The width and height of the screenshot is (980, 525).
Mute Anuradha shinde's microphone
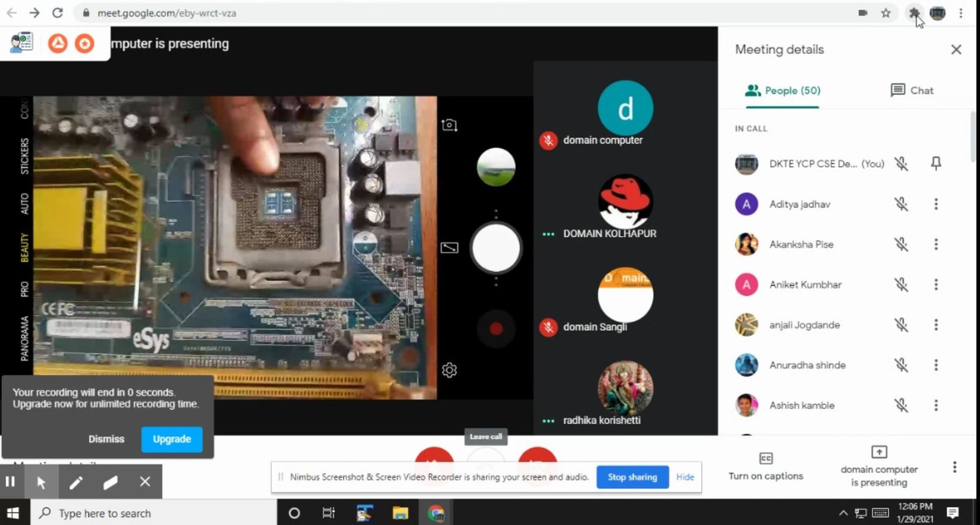[x=901, y=365]
